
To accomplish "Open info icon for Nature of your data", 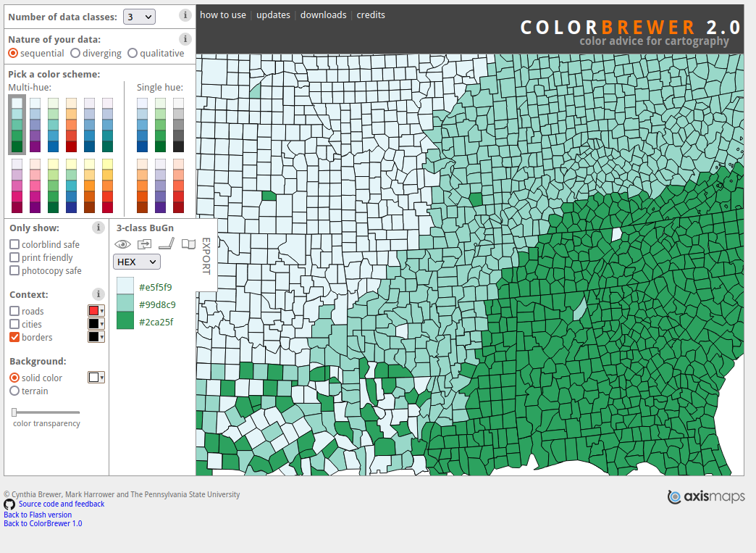I will (185, 39).
